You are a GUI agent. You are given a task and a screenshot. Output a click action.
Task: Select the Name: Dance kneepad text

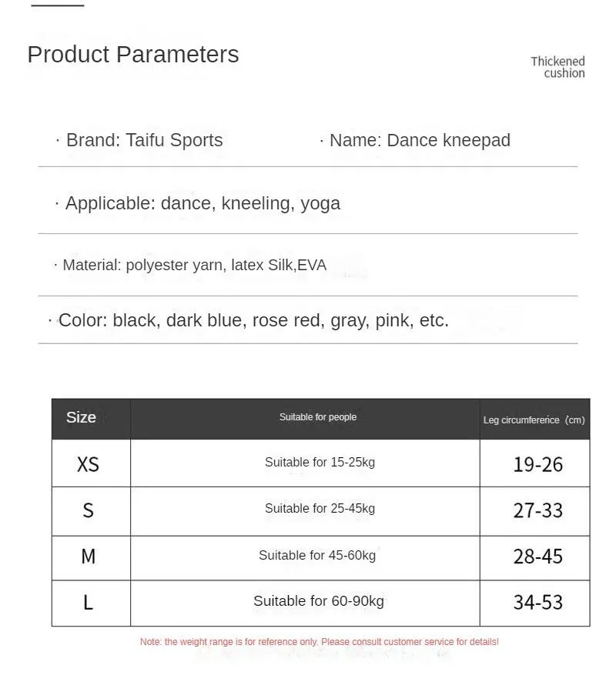(x=420, y=140)
